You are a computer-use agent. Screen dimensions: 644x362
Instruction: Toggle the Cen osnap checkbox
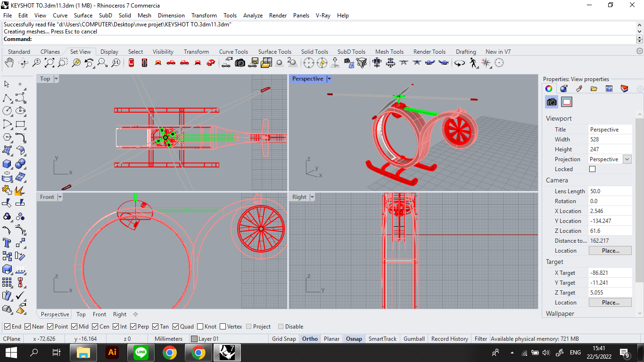(x=95, y=327)
